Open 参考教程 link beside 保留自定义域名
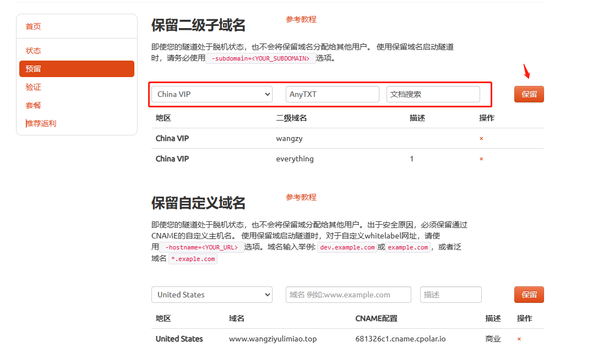Screen dimensions: 609x364 301,197
